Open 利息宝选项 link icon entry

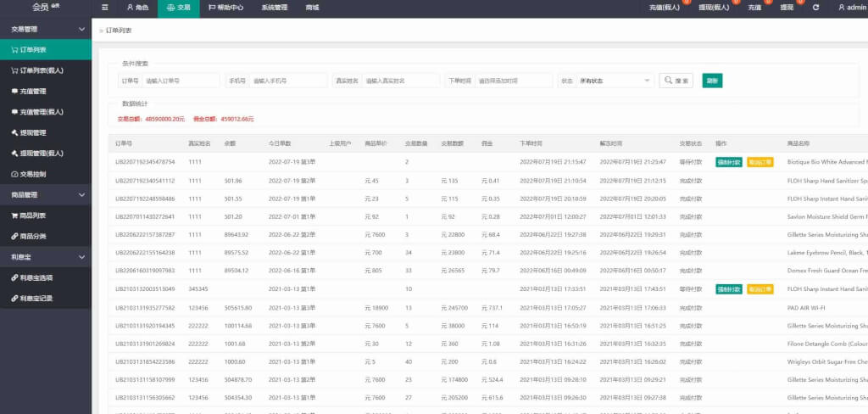46,277
